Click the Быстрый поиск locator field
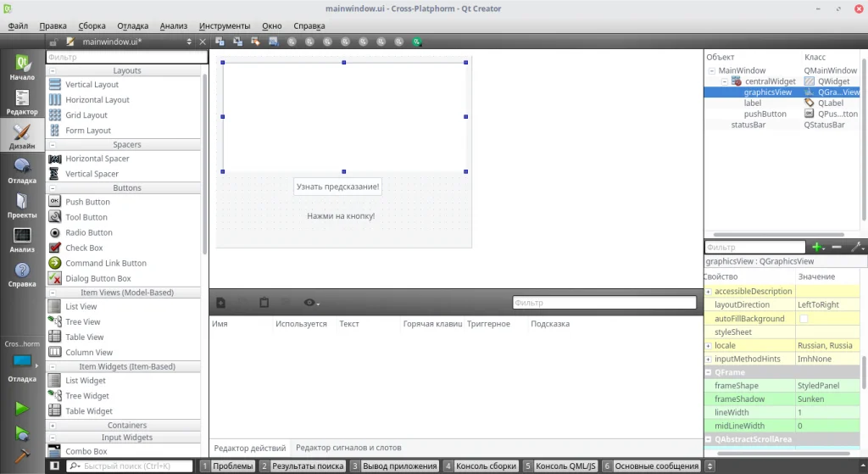This screenshot has width=868, height=474. click(130, 466)
